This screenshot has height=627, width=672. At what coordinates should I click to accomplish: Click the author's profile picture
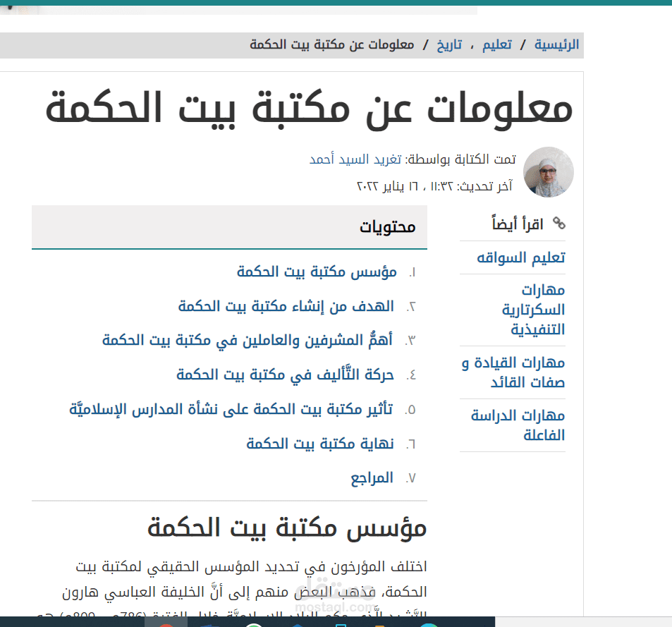tap(548, 171)
